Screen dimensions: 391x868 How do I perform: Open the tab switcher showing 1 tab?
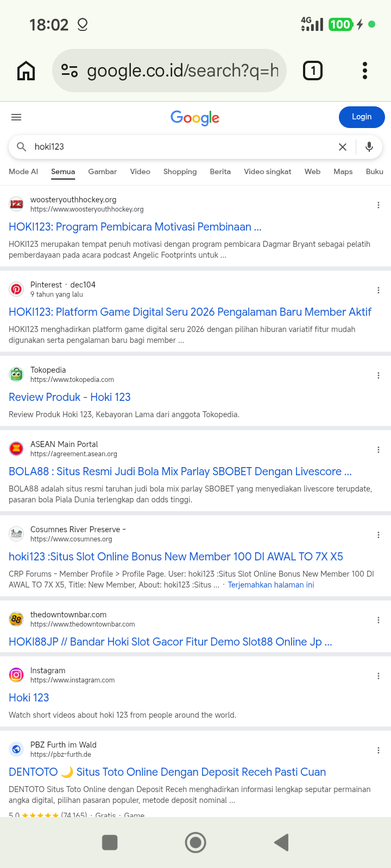point(312,71)
